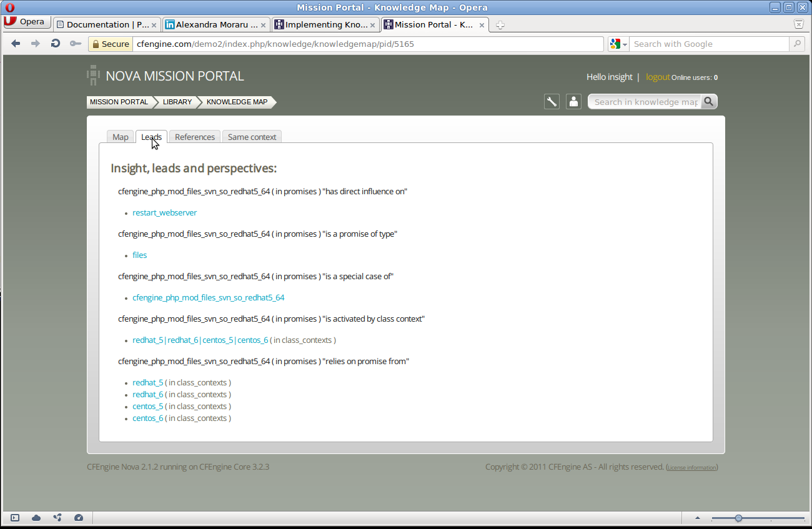
Task: Click the knowledge map search magnifier button
Action: point(709,102)
